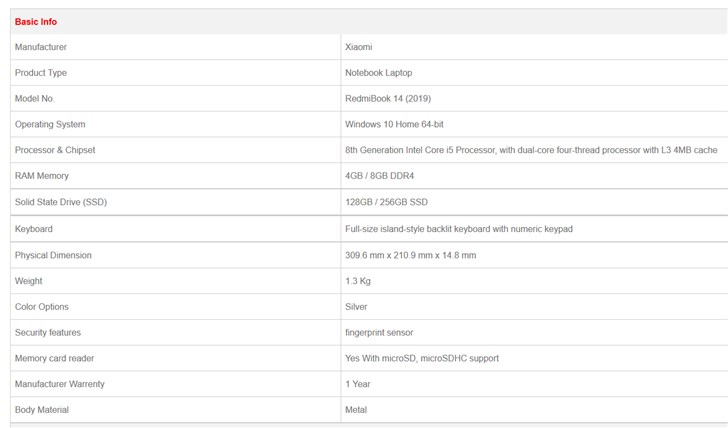Click the Operating System label
Viewport: 728px width, 428px height.
click(x=50, y=125)
